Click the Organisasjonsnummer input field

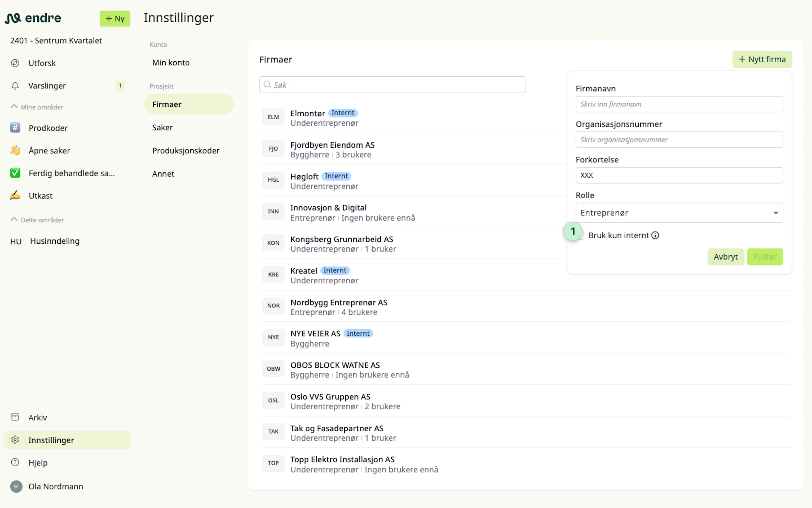coord(679,140)
